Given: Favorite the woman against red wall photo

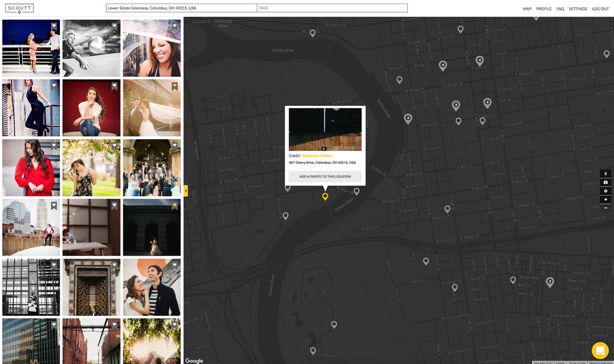Looking at the screenshot, I should pos(114,86).
